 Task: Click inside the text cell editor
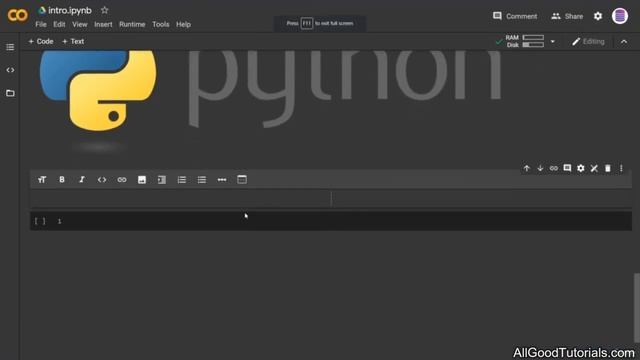(x=180, y=199)
